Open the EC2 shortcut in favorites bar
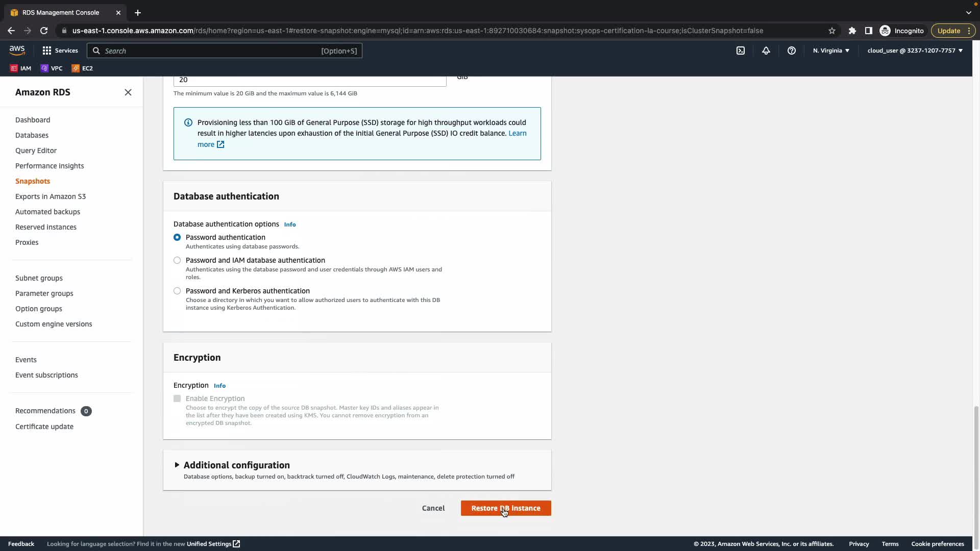Screen dimensions: 980x551 click(x=82, y=68)
